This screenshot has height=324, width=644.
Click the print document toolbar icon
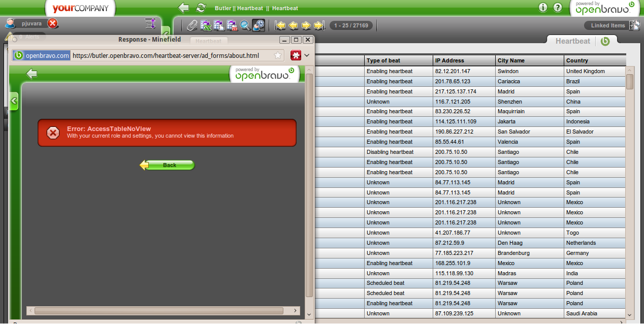pyautogui.click(x=219, y=25)
